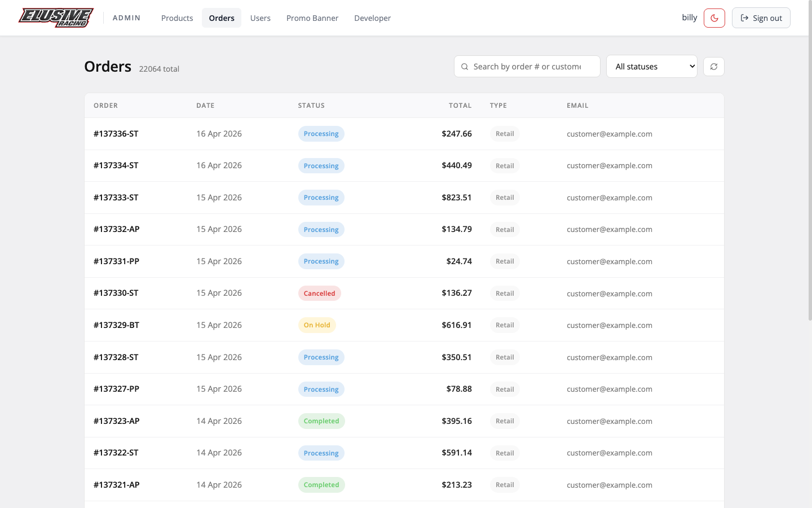Click the $591.14 total
This screenshot has height=508, width=812.
457,453
